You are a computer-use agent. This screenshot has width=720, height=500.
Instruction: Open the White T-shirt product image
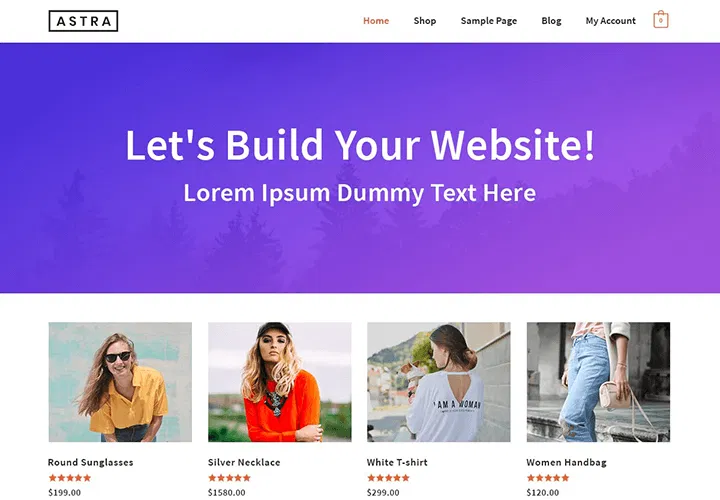[439, 382]
